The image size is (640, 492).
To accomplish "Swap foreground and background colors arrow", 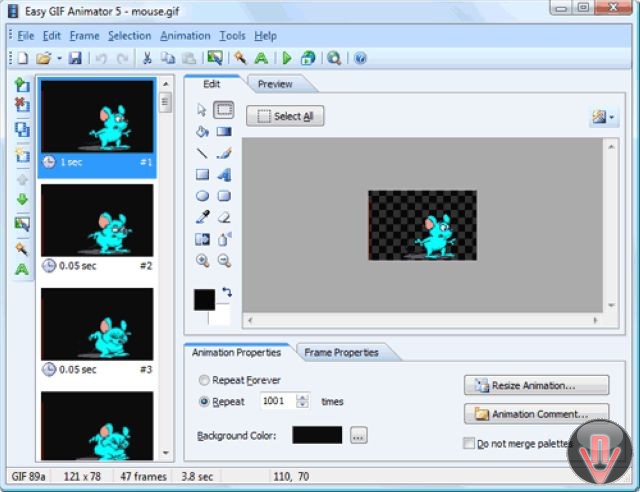I will tap(227, 292).
